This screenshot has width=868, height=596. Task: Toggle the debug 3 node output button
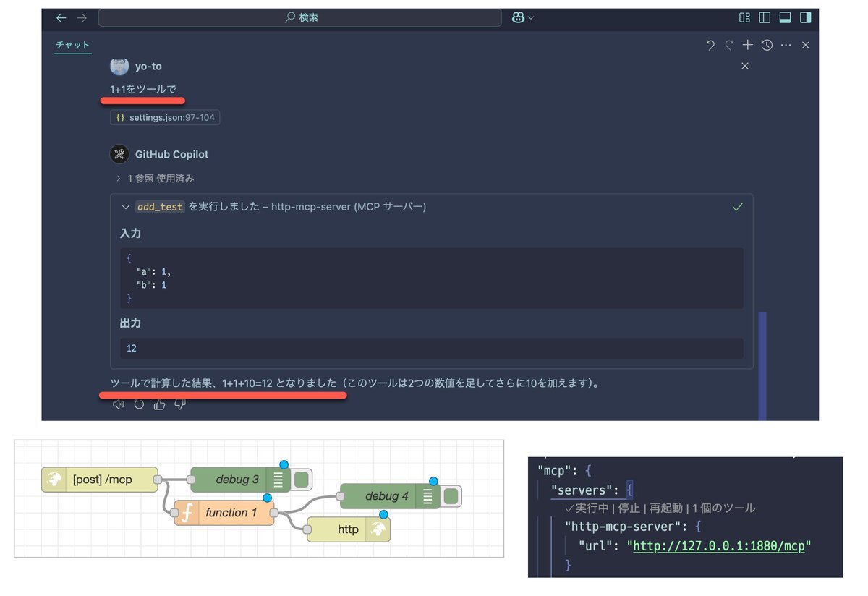point(302,480)
